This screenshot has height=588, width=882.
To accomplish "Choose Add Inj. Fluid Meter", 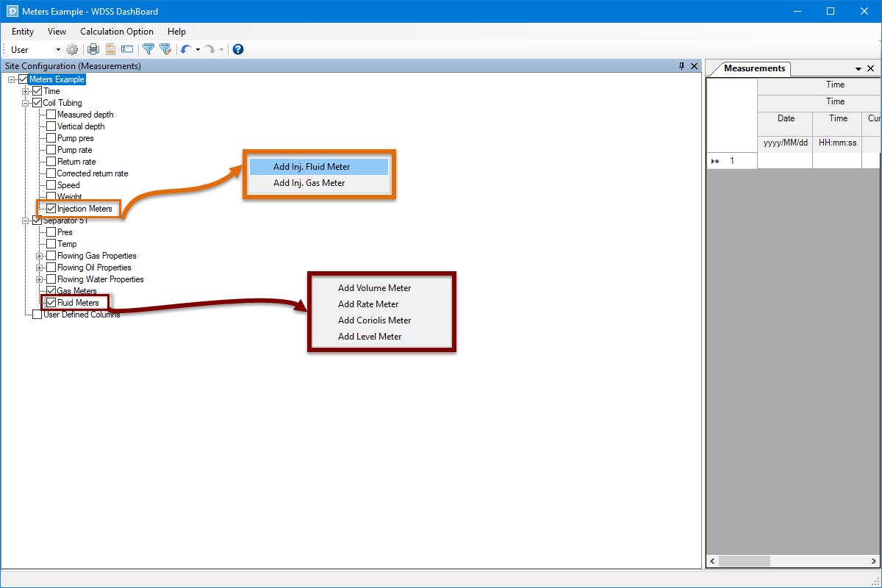I will click(319, 167).
